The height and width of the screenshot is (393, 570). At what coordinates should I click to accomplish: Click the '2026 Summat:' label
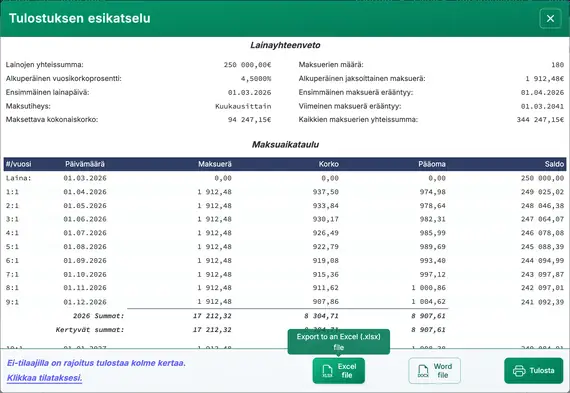click(x=98, y=316)
